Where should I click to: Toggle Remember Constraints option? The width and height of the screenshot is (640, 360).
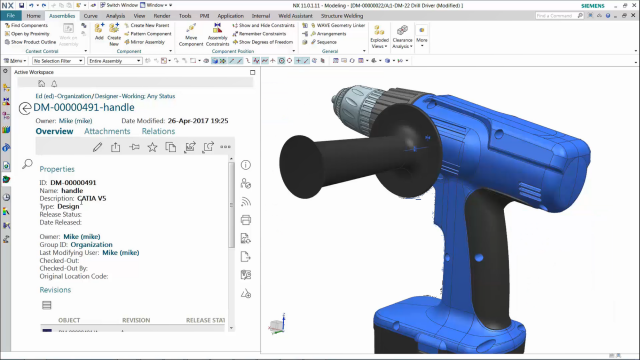259,33
